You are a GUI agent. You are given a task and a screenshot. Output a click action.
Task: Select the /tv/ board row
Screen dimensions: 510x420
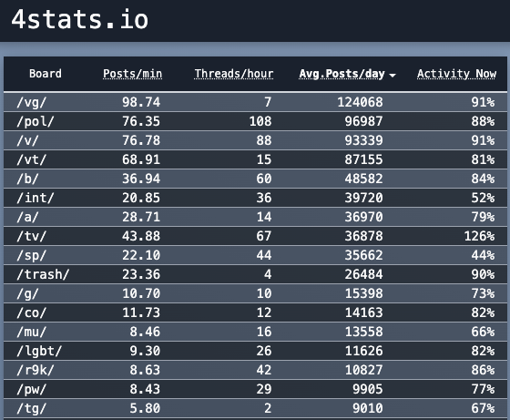(x=255, y=236)
